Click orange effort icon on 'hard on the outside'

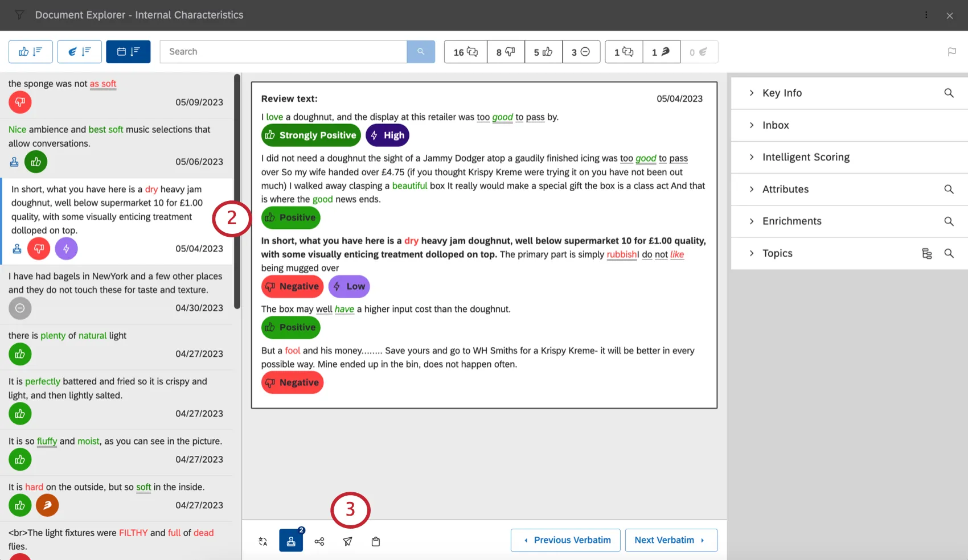pos(47,505)
